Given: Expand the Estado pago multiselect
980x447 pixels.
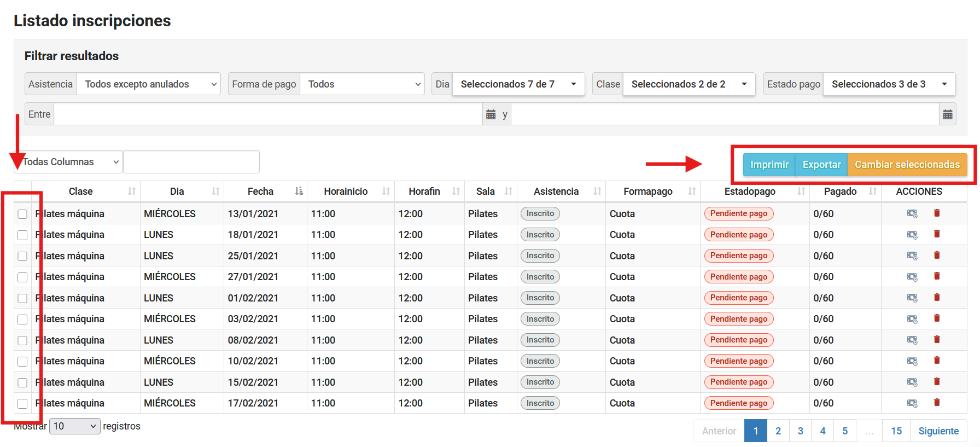Looking at the screenshot, I should tap(889, 84).
